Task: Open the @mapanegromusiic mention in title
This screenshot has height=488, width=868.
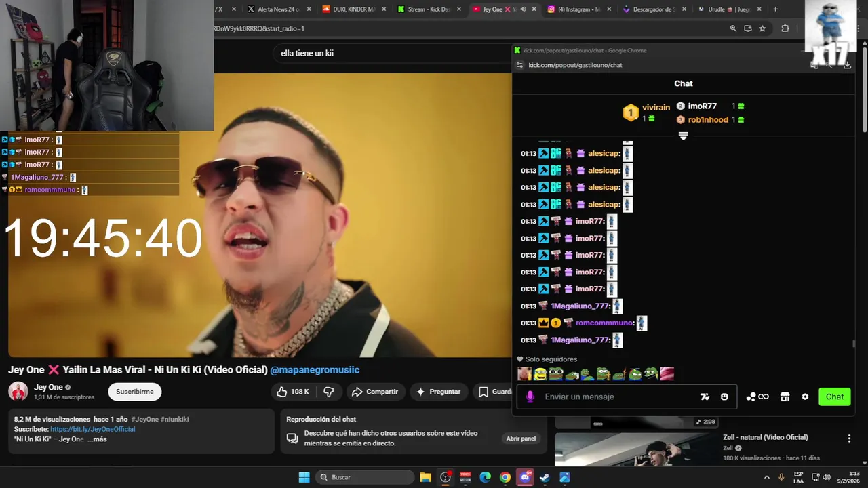Action: click(315, 370)
